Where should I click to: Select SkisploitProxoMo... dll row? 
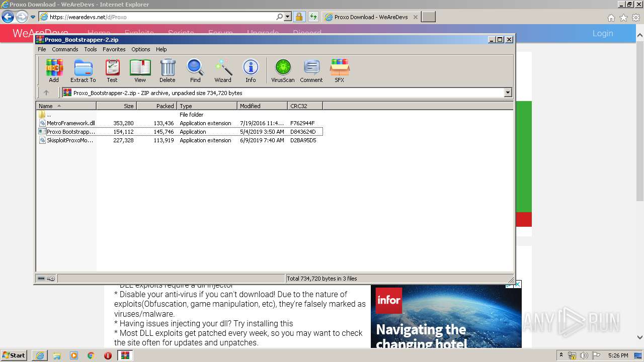[x=180, y=140]
